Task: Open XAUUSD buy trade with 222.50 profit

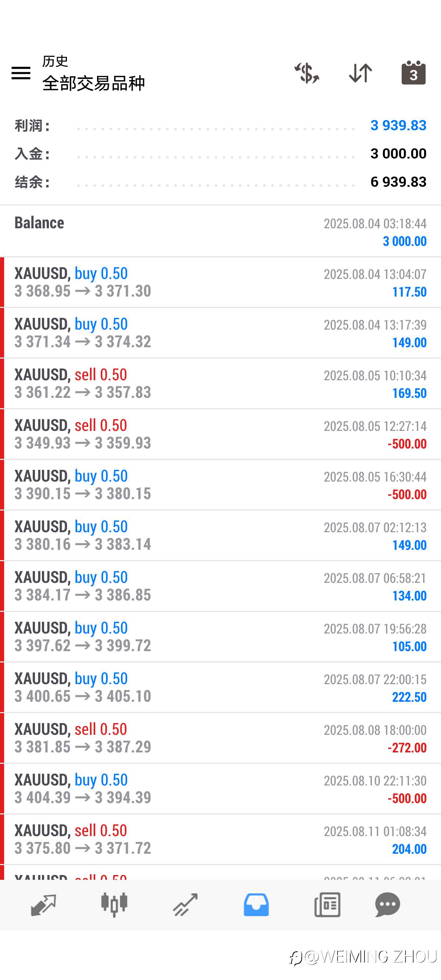Action: (x=220, y=687)
